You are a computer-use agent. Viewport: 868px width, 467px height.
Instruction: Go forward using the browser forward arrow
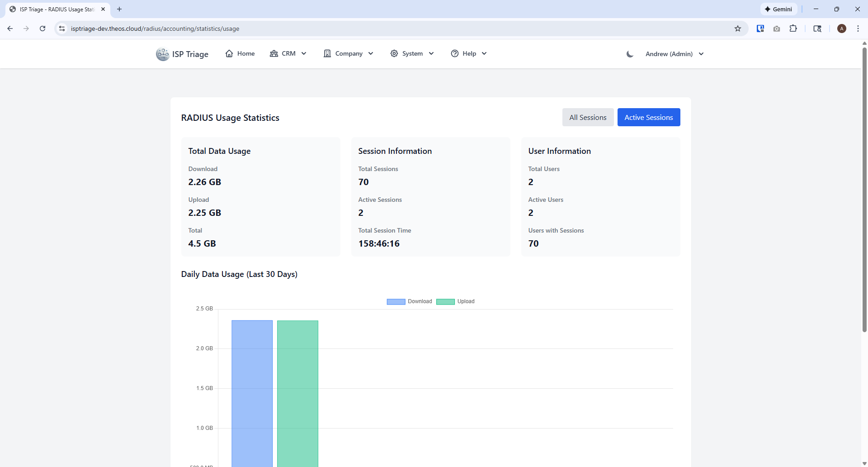(26, 29)
